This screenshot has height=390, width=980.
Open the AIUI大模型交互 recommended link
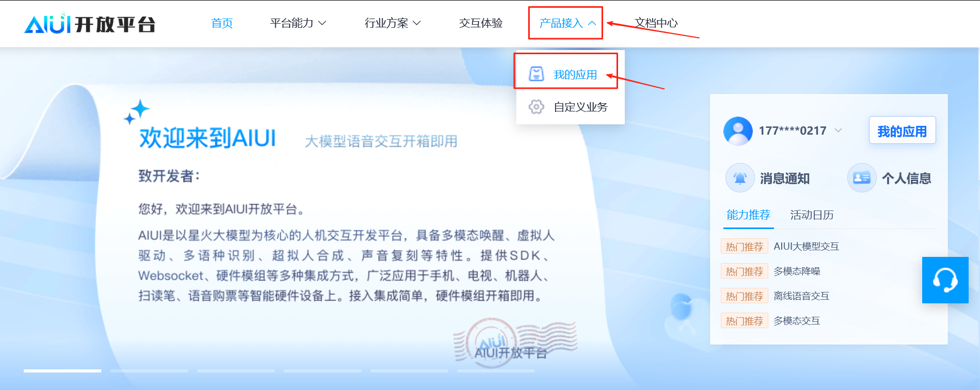pyautogui.click(x=806, y=247)
